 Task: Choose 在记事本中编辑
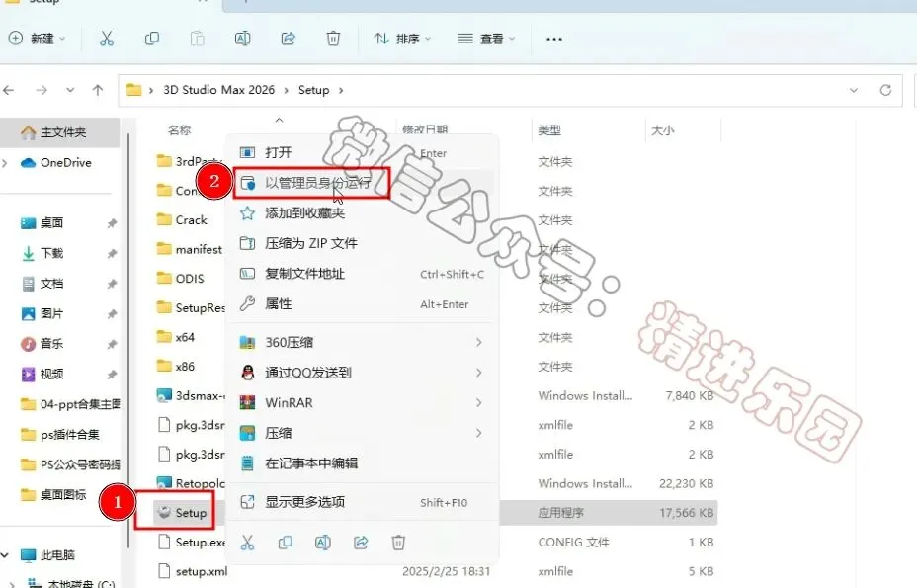362,463
